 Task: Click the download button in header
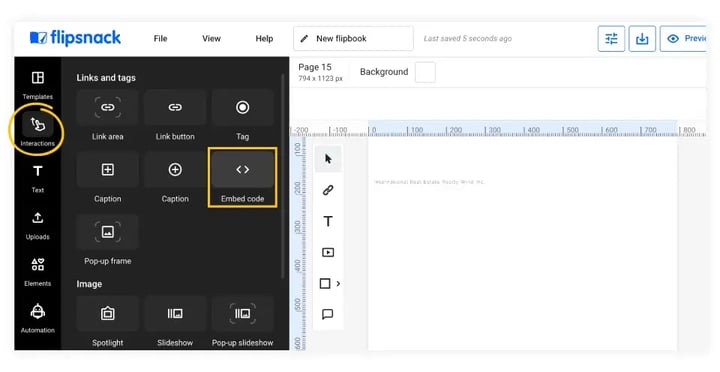642,39
